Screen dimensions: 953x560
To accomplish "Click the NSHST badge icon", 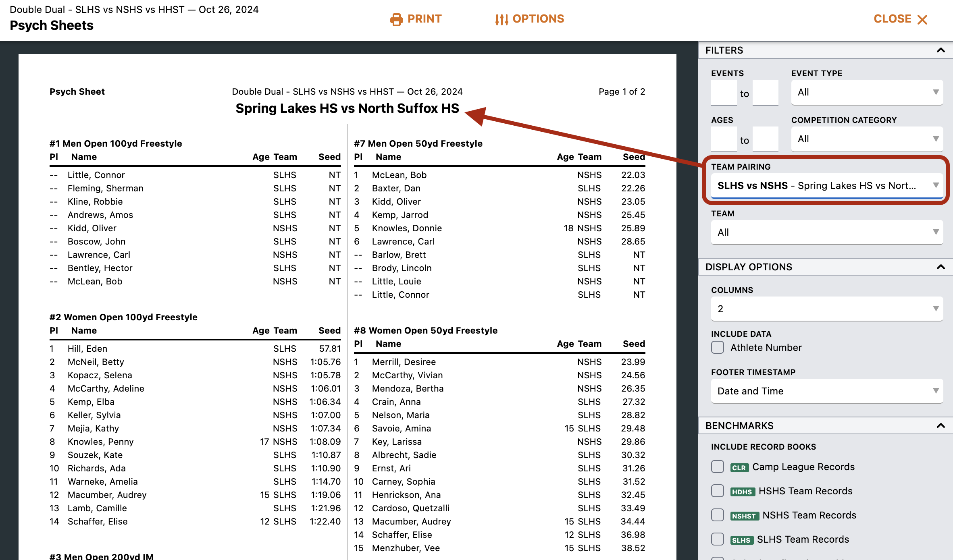I will pyautogui.click(x=745, y=516).
